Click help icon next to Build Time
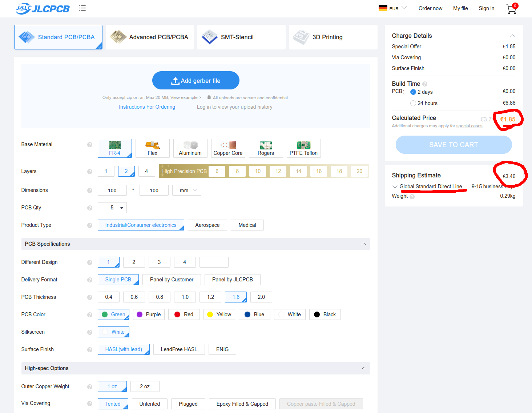This screenshot has width=532, height=413. pyautogui.click(x=425, y=84)
